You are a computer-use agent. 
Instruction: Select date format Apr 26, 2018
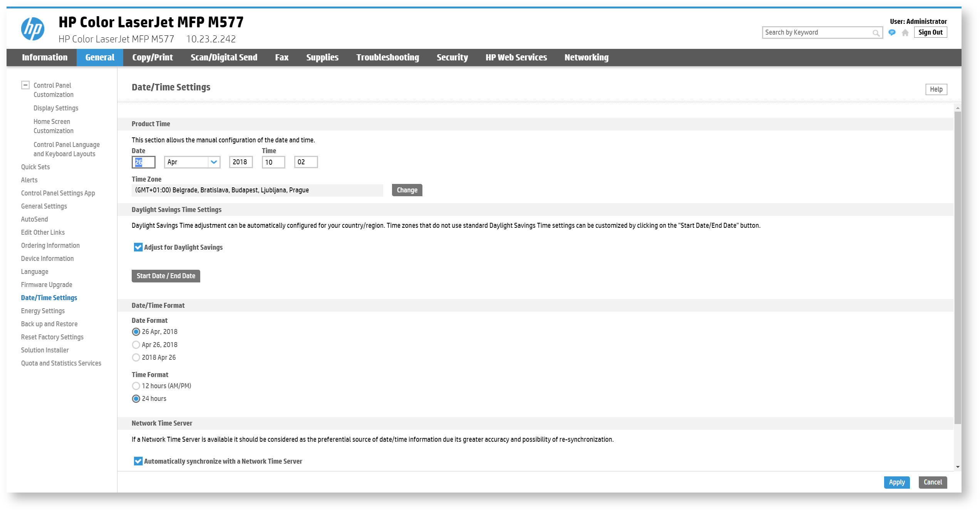[136, 345]
